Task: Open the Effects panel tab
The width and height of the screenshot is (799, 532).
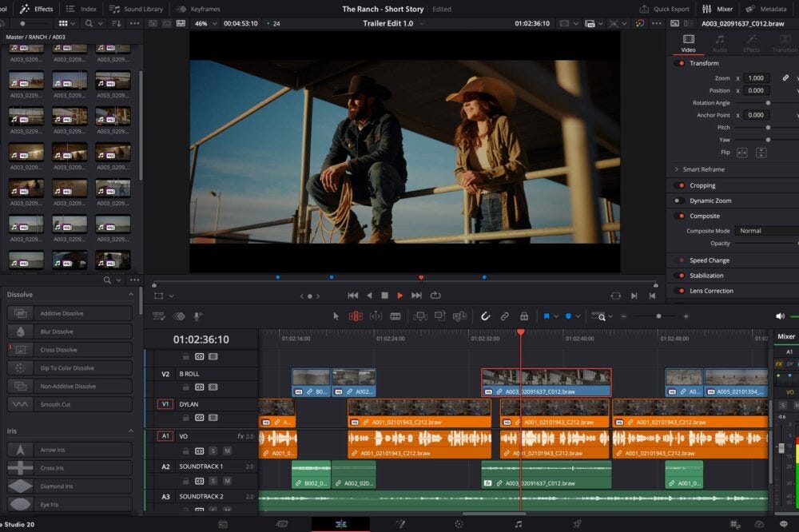Action: coord(36,9)
